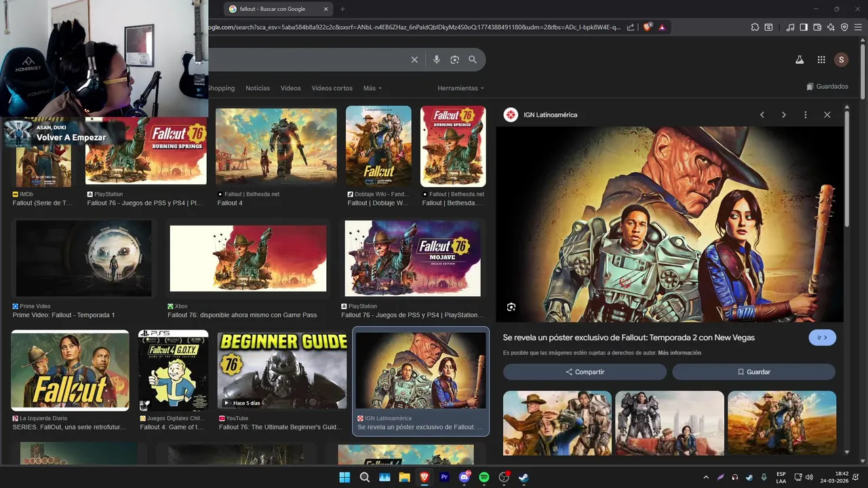868x488 pixels.
Task: Click the Guardados saved items button
Action: click(827, 87)
